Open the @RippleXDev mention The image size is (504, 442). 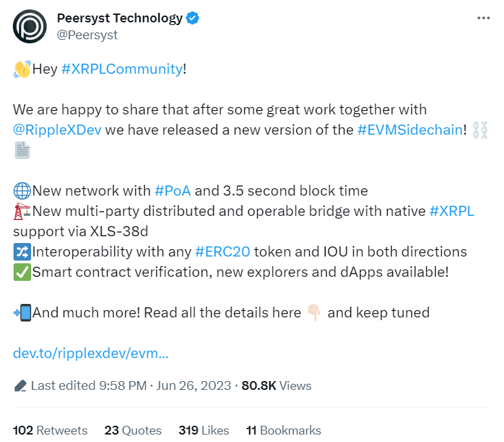pyautogui.click(x=57, y=130)
